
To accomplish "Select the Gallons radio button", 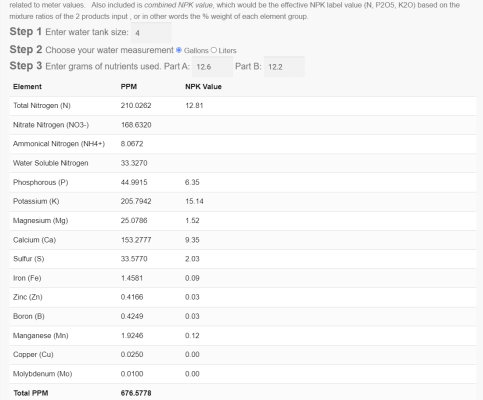I will pyautogui.click(x=179, y=50).
